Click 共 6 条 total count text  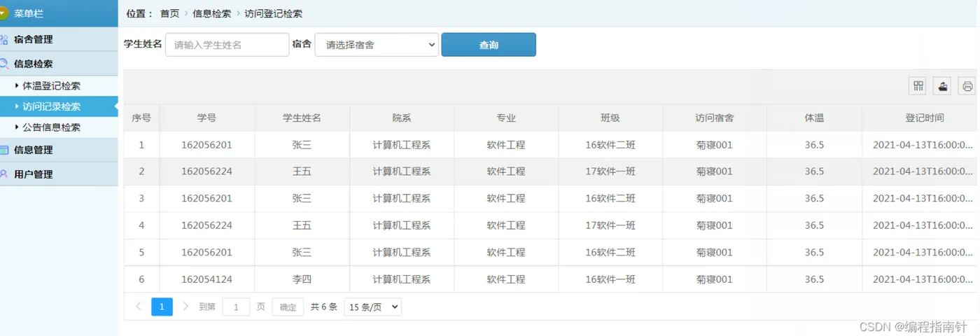coord(324,307)
